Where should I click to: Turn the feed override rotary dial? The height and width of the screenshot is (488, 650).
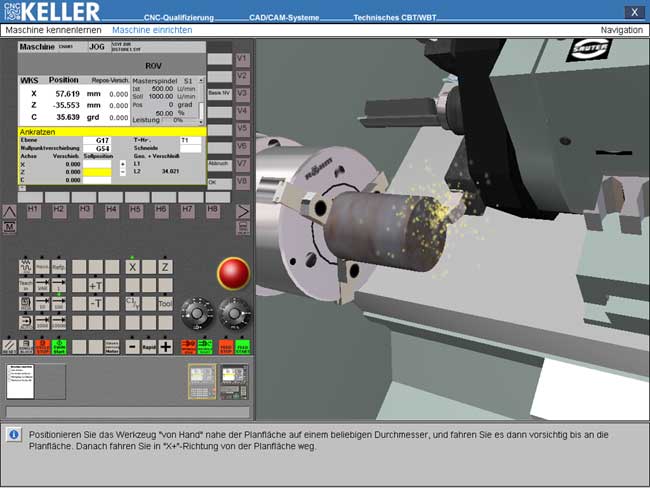pyautogui.click(x=234, y=313)
